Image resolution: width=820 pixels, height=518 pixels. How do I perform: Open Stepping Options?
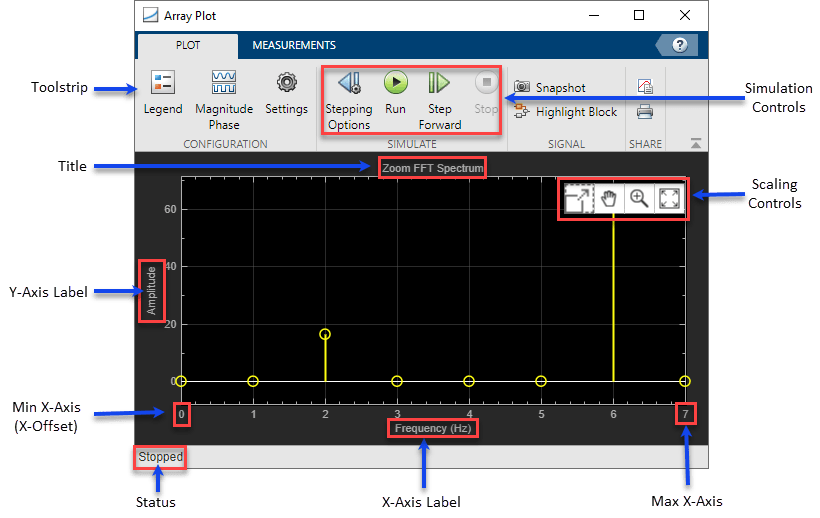point(349,101)
